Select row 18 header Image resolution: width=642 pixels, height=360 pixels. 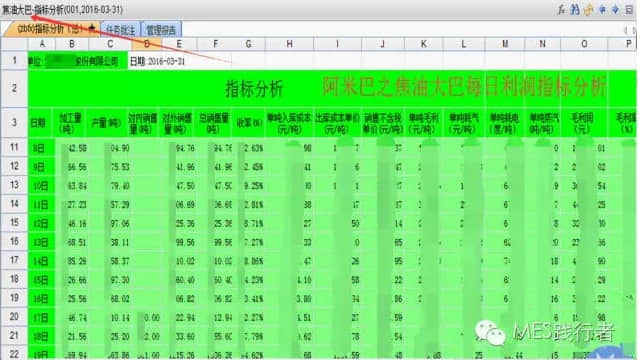14,279
